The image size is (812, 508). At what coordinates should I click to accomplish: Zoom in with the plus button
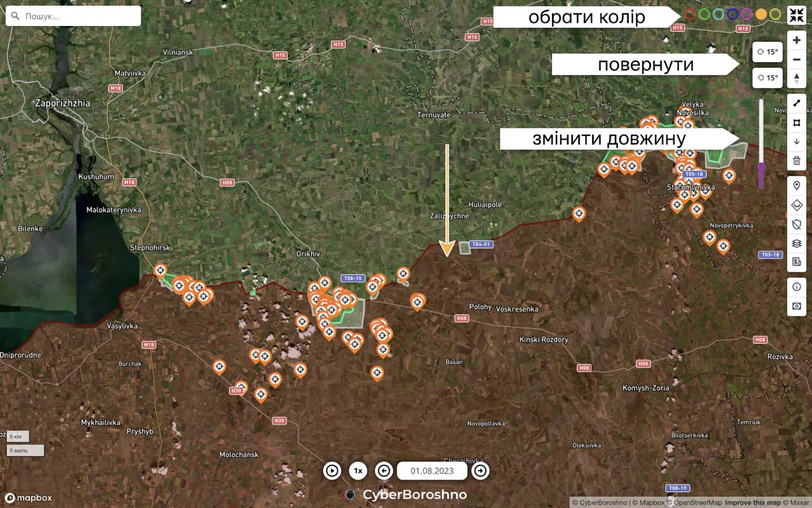[x=797, y=41]
